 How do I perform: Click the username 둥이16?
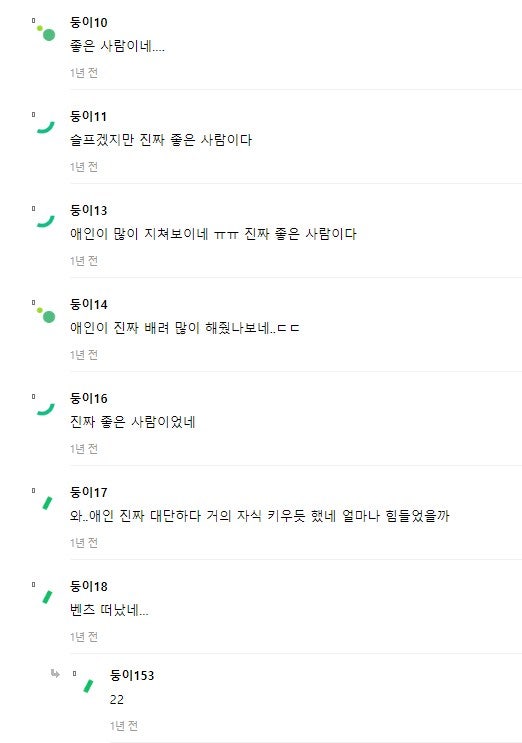tap(89, 398)
